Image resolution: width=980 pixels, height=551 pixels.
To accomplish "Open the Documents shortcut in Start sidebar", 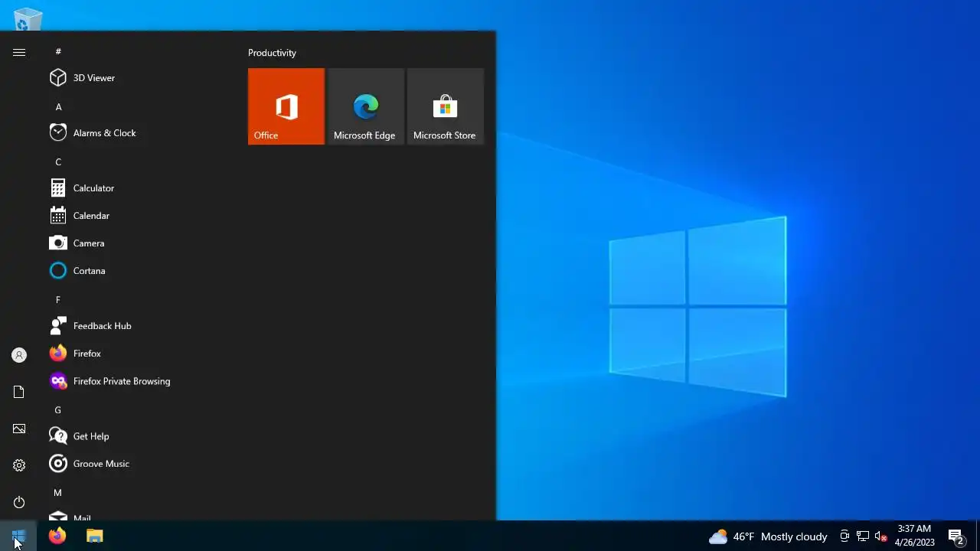I will pyautogui.click(x=19, y=392).
